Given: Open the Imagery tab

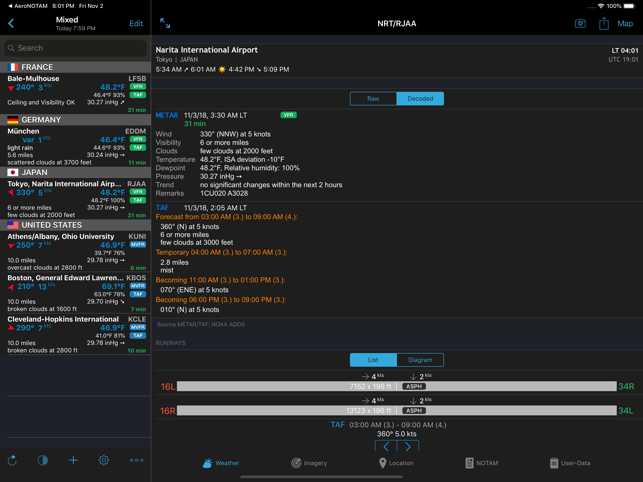Looking at the screenshot, I should tap(309, 463).
